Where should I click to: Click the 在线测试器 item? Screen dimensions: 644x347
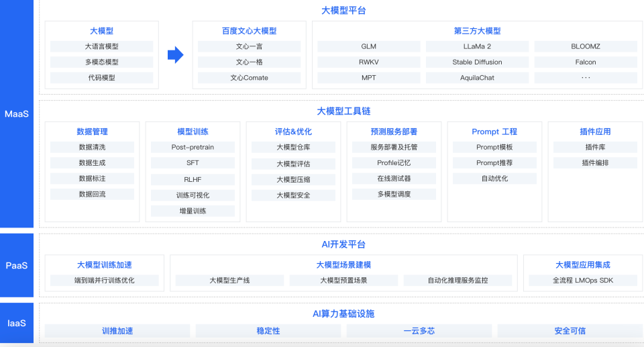tap(394, 179)
